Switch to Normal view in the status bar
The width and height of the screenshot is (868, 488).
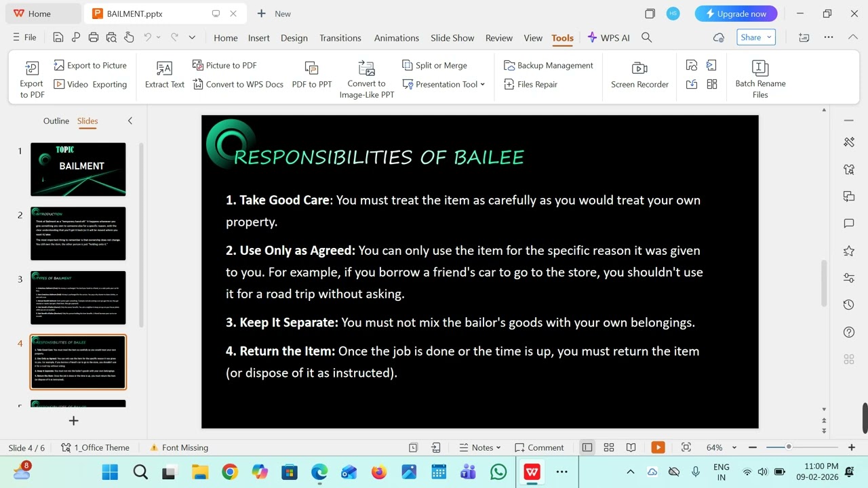[587, 447]
